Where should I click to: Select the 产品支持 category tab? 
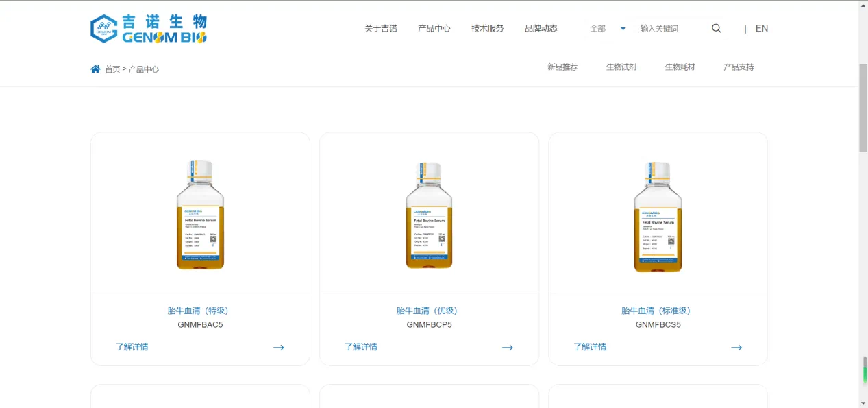pyautogui.click(x=739, y=67)
